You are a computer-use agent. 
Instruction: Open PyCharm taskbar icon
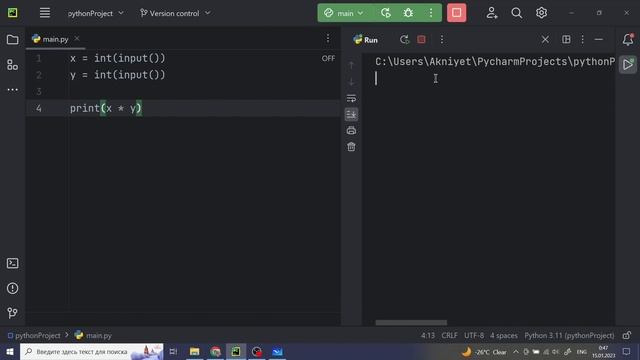coord(236,351)
